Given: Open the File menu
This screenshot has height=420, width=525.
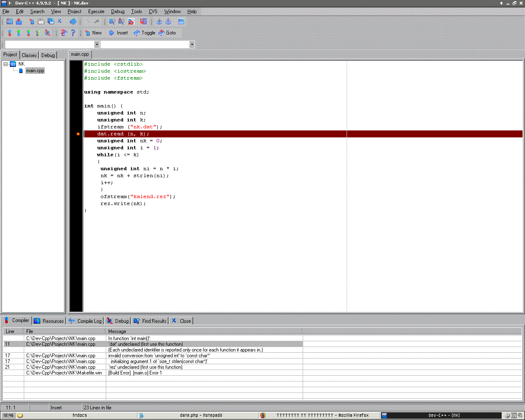Looking at the screenshot, I should [6, 11].
